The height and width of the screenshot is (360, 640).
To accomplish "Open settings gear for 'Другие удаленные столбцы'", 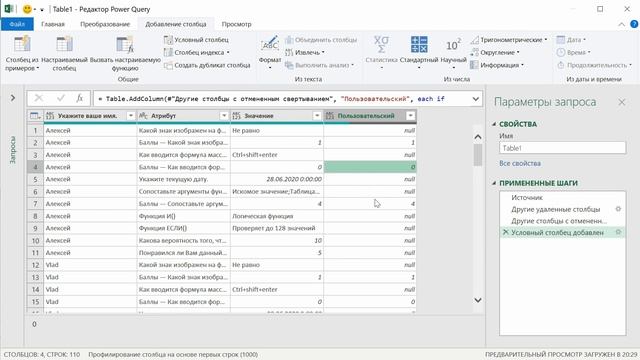I will (x=618, y=209).
